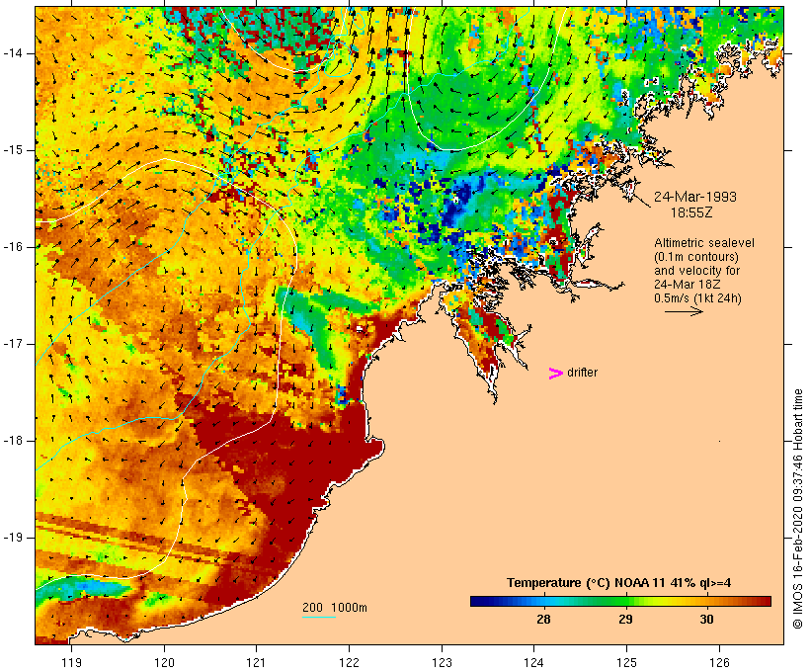Click the time text '18:55Z'

click(x=691, y=212)
